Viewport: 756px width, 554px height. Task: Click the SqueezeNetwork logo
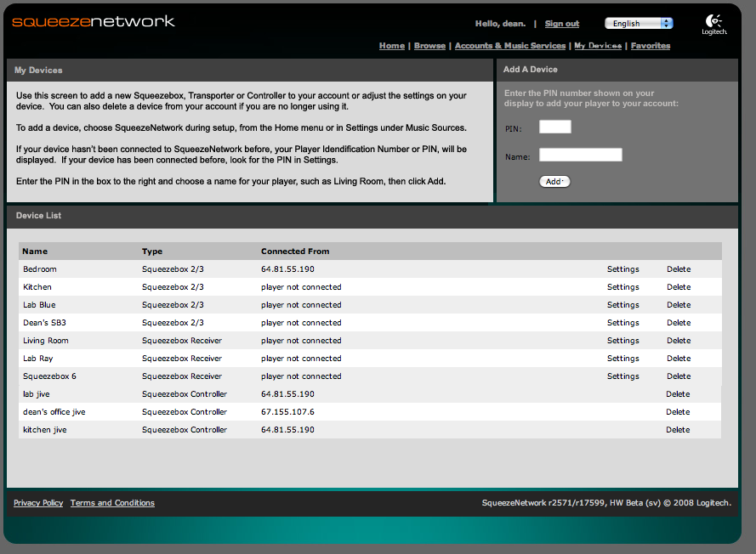94,21
